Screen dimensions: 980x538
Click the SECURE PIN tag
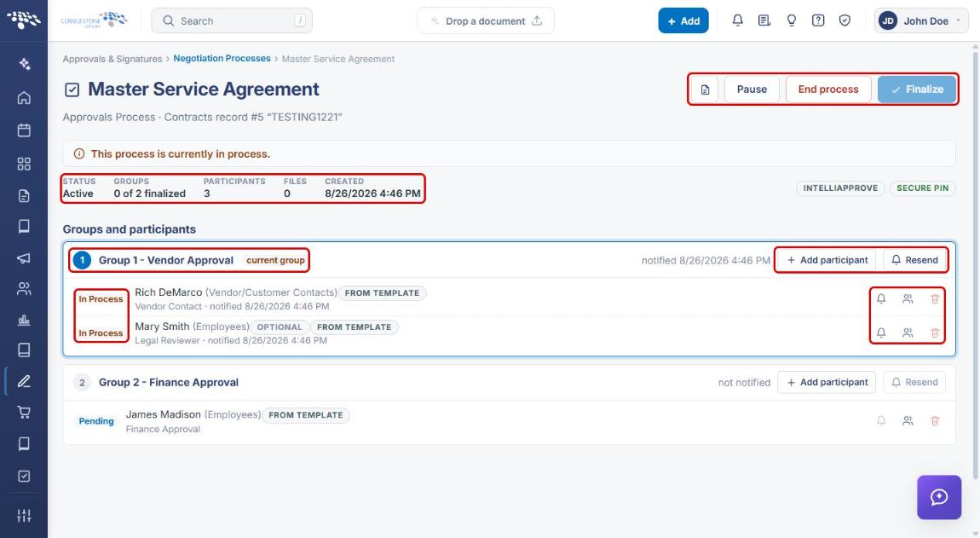pos(923,188)
